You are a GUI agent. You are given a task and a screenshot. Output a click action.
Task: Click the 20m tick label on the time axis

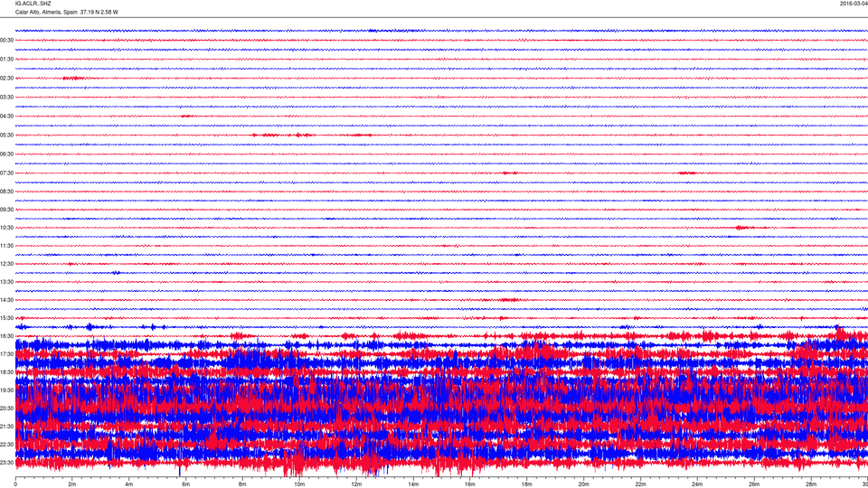(583, 484)
